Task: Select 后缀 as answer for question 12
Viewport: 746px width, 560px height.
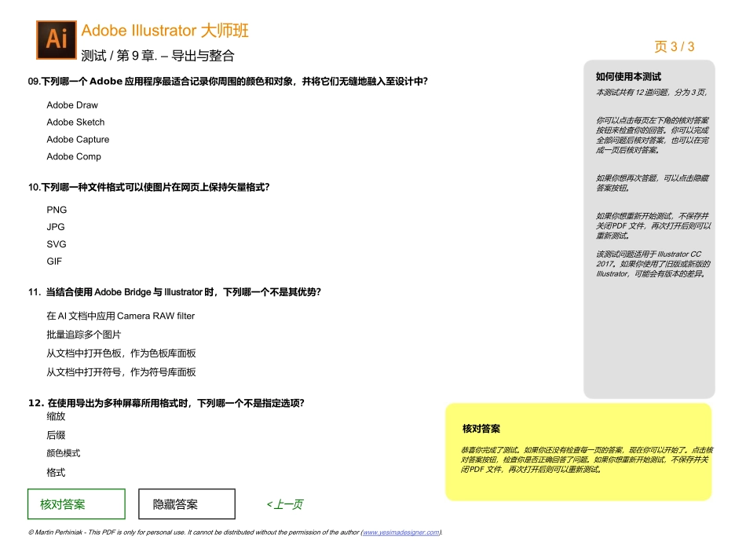Action: click(54, 434)
